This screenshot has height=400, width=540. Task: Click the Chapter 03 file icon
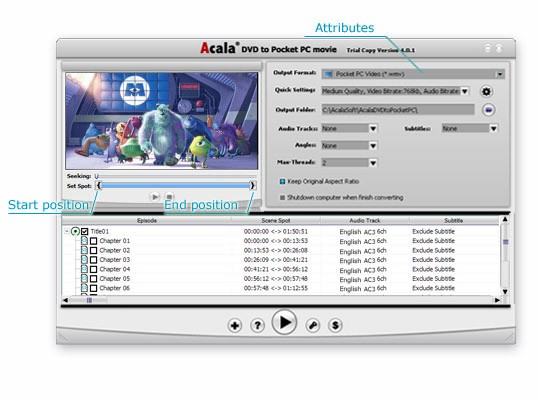(84, 259)
